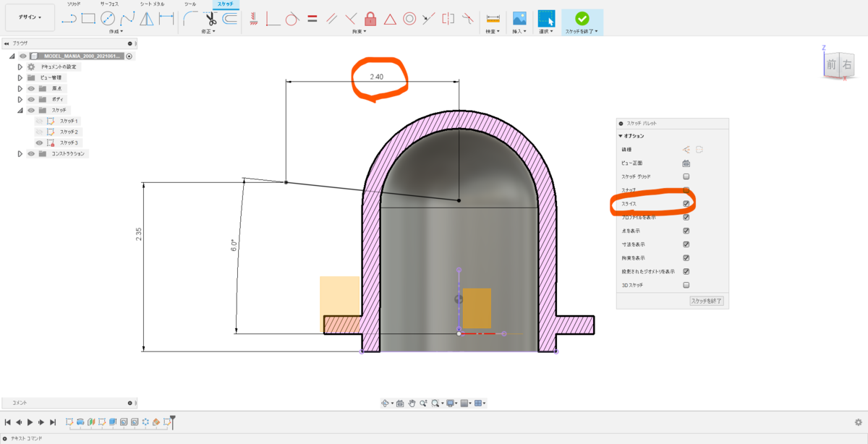Select the MODEL_MANIA_2000 root component
Image resolution: width=868 pixels, height=444 pixels.
pyautogui.click(x=83, y=56)
